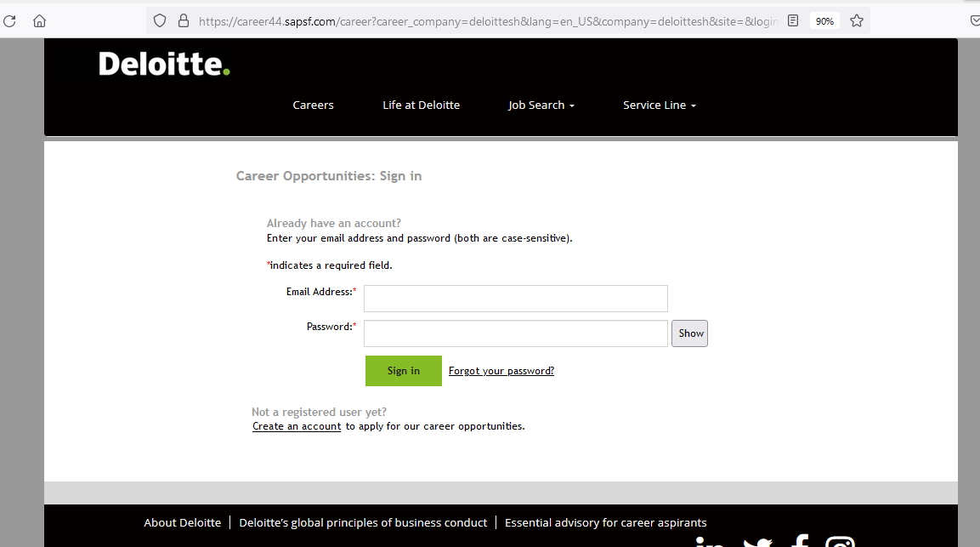
Task: Click the 'Password:' label
Action: pos(331,327)
